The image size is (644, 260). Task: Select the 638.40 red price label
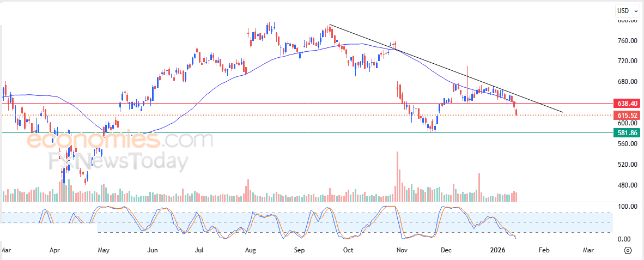pos(627,104)
